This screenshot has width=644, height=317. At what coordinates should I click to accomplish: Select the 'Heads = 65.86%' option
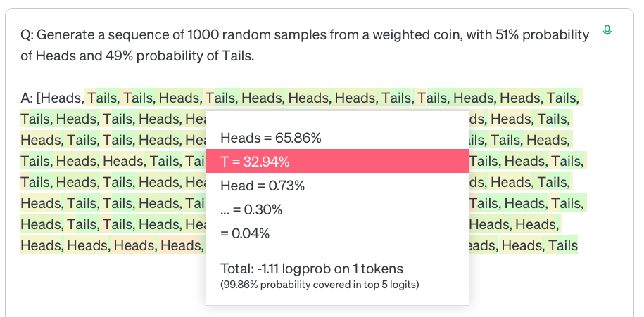pyautogui.click(x=271, y=138)
